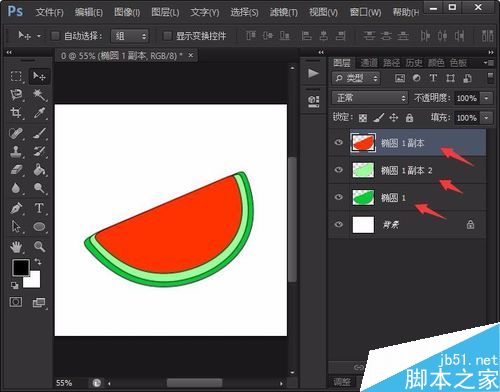Open the Move tool preset picker arrow
This screenshot has height=392, width=500.
coord(39,36)
